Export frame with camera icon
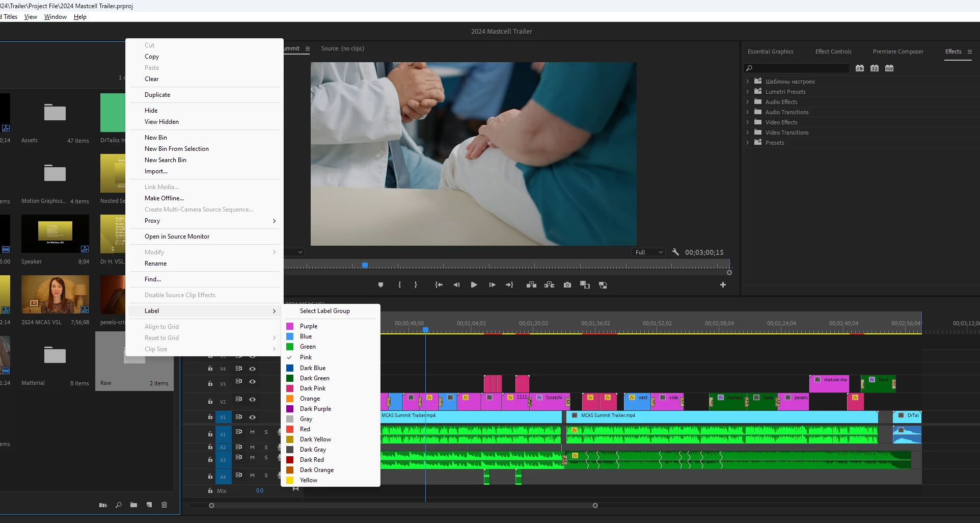 (567, 285)
